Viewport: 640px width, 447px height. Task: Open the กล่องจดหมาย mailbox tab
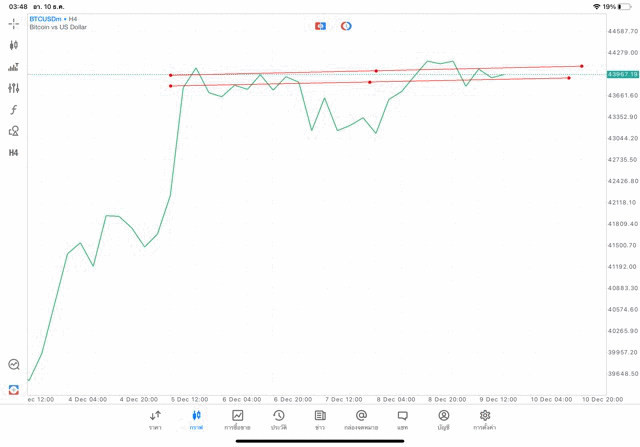361,419
